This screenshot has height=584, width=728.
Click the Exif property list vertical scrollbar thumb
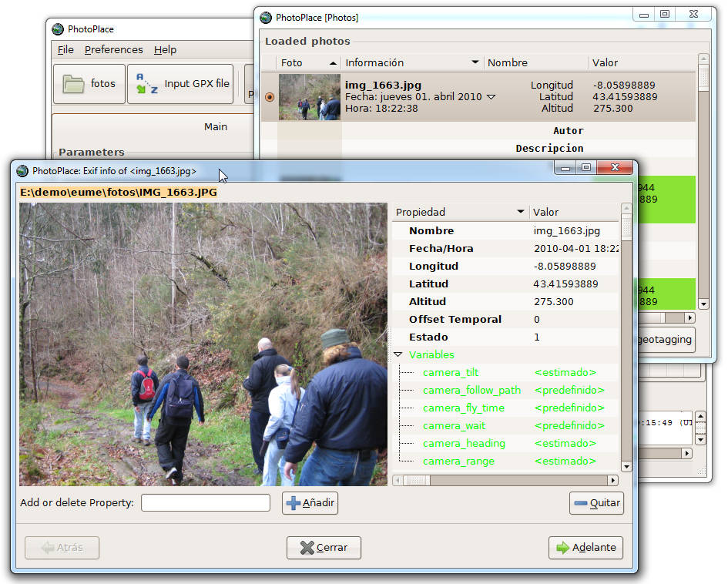[x=626, y=227]
